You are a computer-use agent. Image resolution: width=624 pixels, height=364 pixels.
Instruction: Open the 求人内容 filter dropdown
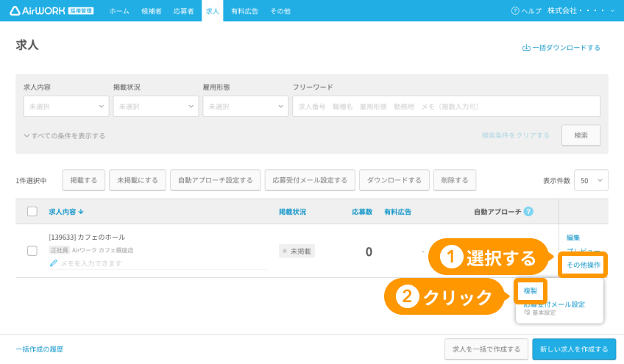(x=66, y=106)
